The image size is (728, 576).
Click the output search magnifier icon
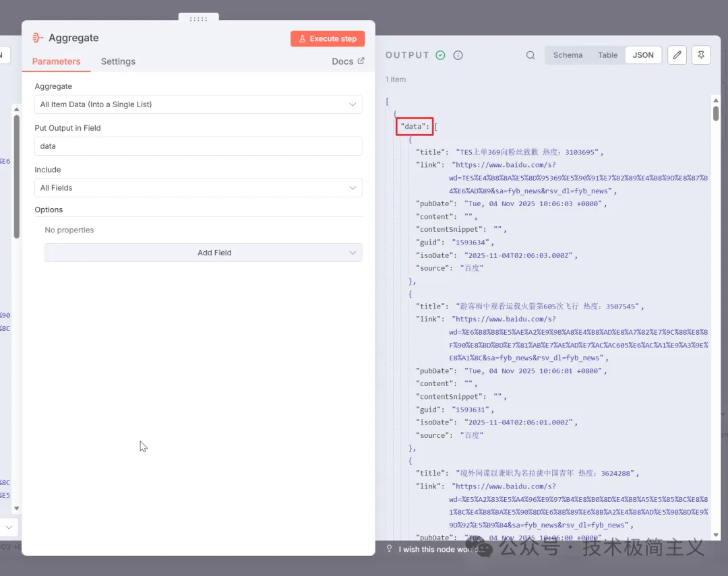pyautogui.click(x=530, y=55)
